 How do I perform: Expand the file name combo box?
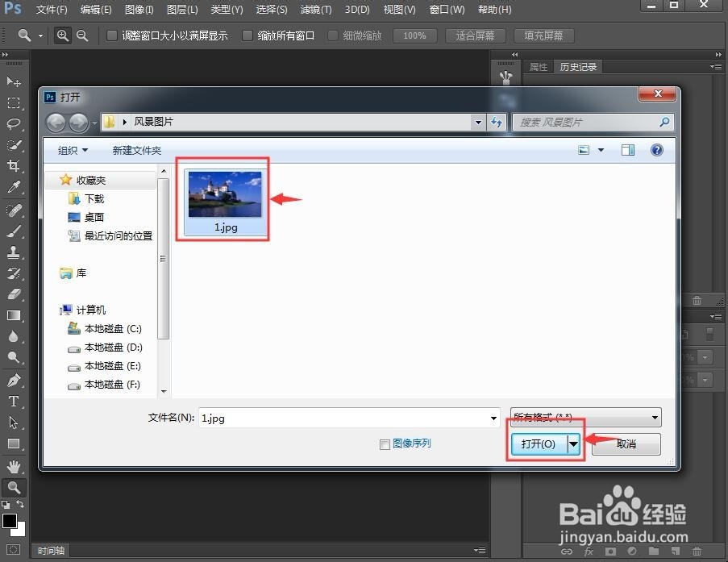tap(493, 418)
